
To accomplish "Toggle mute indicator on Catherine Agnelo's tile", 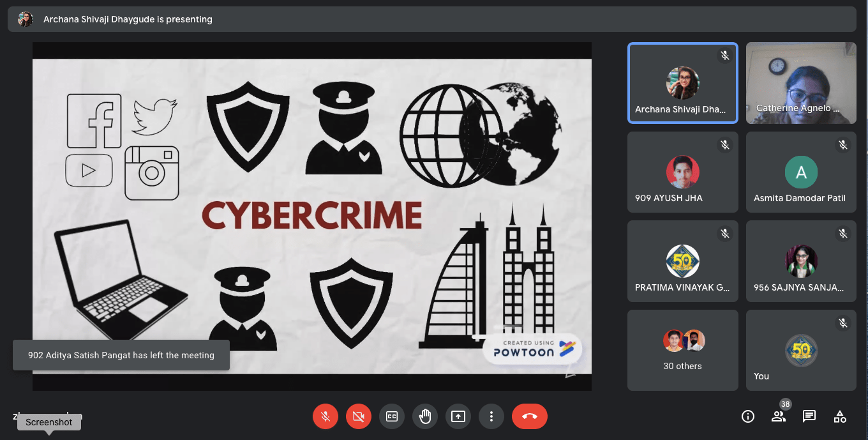I will (x=844, y=56).
